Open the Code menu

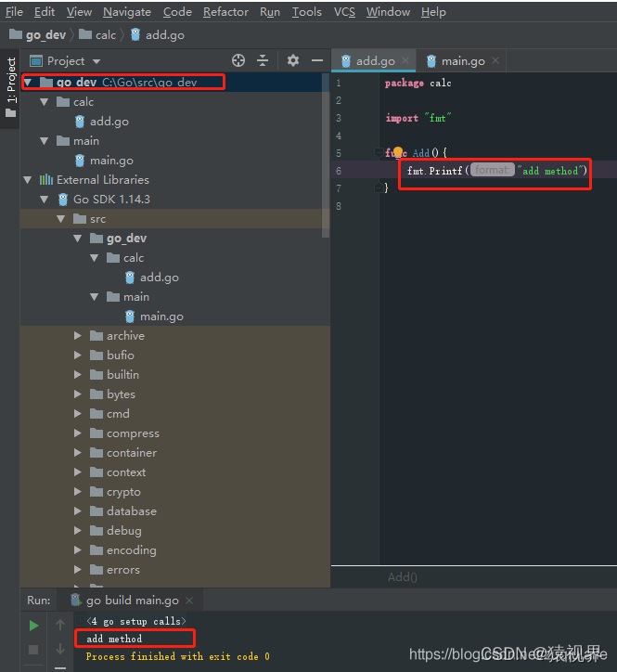click(177, 11)
